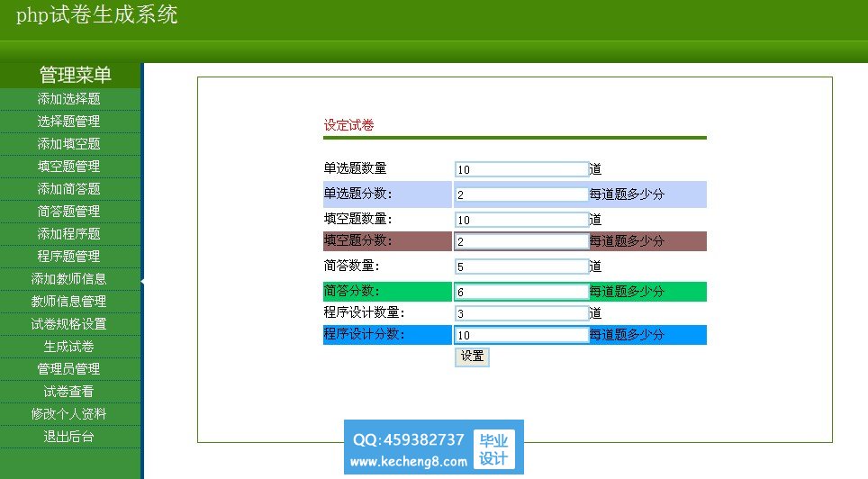
Task: Go to 简答题管理
Action: [x=68, y=212]
